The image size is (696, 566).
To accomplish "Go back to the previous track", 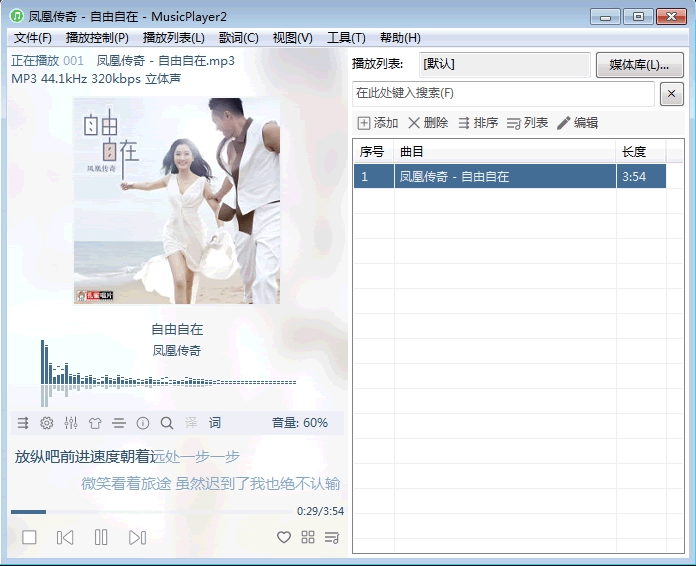I will tap(65, 538).
